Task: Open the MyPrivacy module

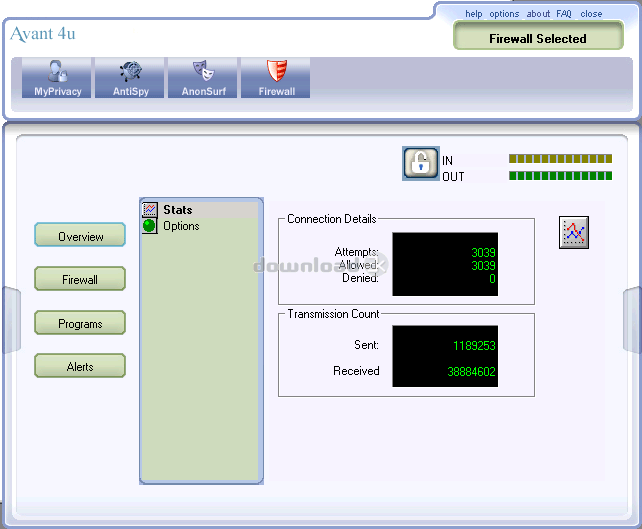Action: point(57,78)
